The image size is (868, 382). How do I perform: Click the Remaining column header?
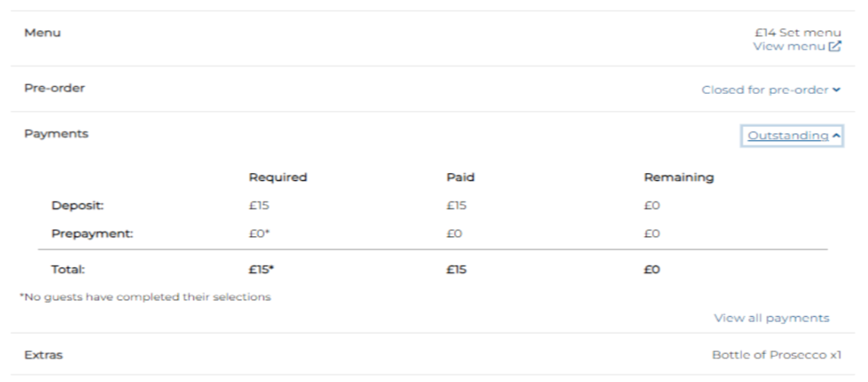tap(679, 178)
